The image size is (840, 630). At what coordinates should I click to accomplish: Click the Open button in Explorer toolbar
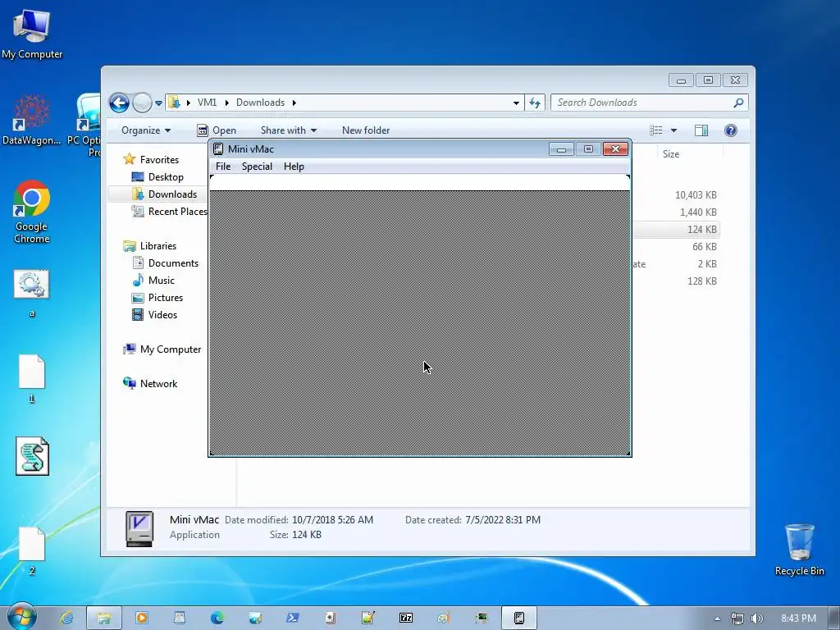[x=217, y=130]
